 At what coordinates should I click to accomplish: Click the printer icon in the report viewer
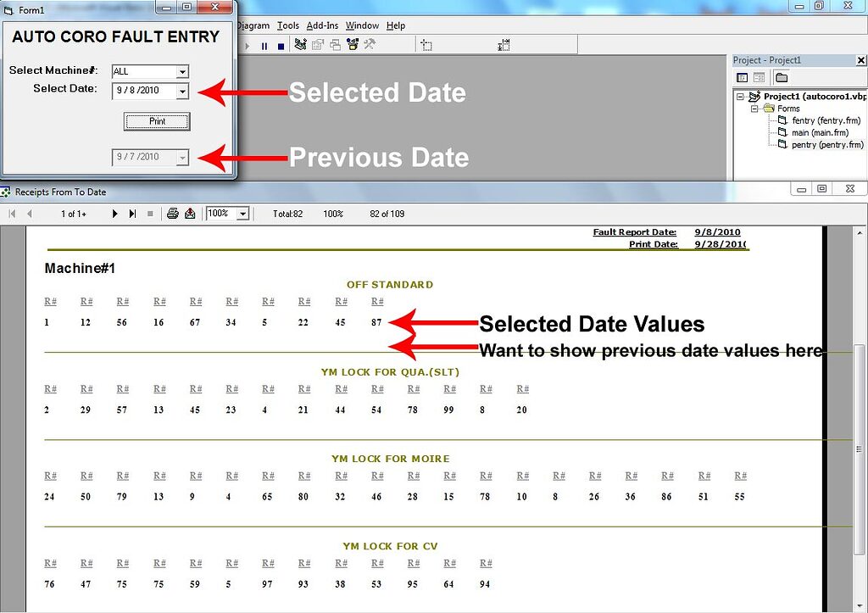point(173,214)
